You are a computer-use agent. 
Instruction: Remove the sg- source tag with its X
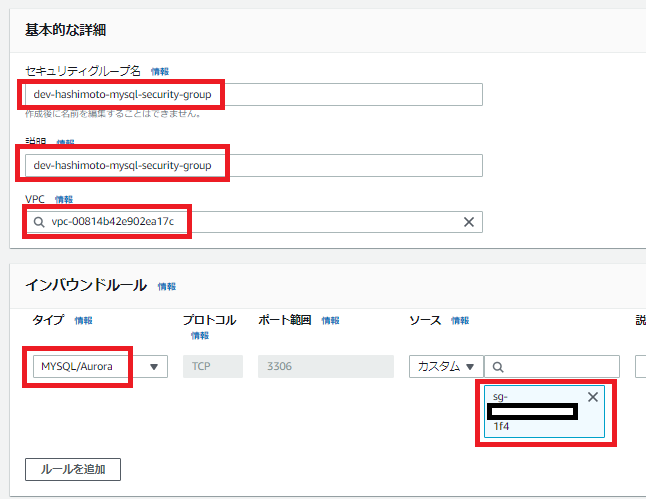pyautogui.click(x=593, y=397)
